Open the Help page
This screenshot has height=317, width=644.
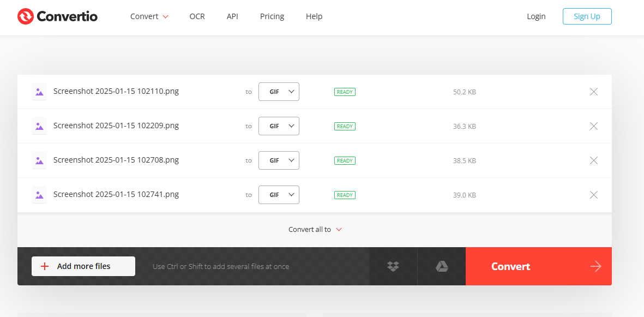point(314,16)
